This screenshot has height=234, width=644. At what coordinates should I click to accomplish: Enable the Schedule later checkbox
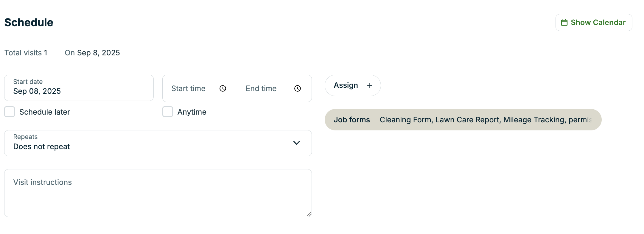pyautogui.click(x=10, y=112)
